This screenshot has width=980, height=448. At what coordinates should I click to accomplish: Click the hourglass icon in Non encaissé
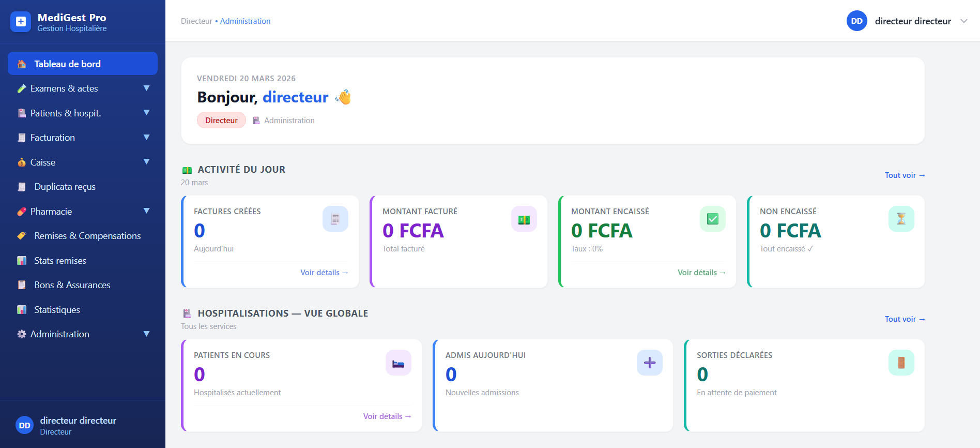pos(901,219)
